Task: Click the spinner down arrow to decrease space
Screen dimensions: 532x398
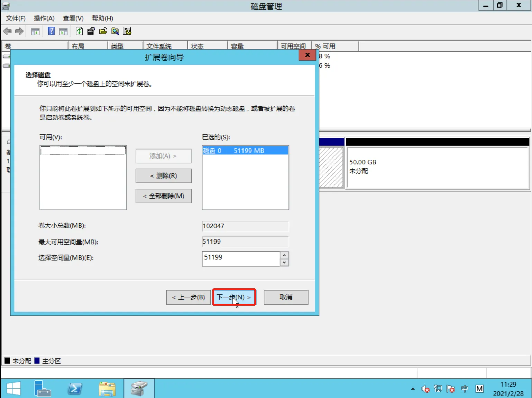Action: point(284,262)
